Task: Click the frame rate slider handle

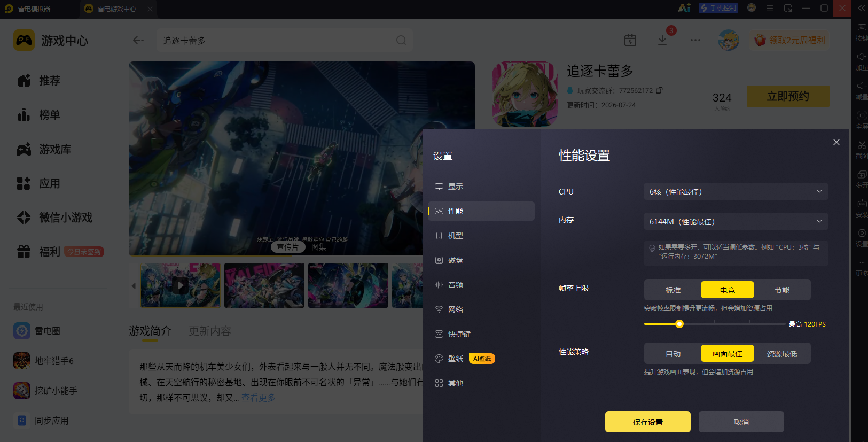Action: pos(679,324)
